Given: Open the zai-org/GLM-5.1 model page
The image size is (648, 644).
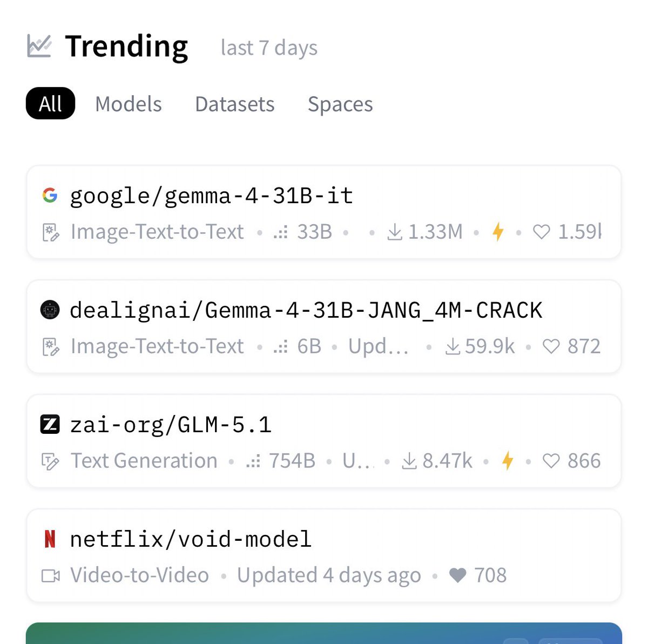Looking at the screenshot, I should tap(171, 425).
